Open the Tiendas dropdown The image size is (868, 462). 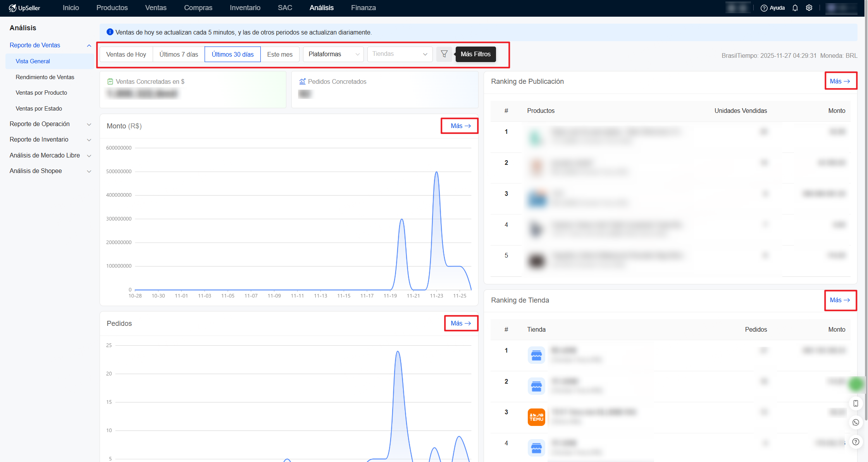tap(400, 54)
